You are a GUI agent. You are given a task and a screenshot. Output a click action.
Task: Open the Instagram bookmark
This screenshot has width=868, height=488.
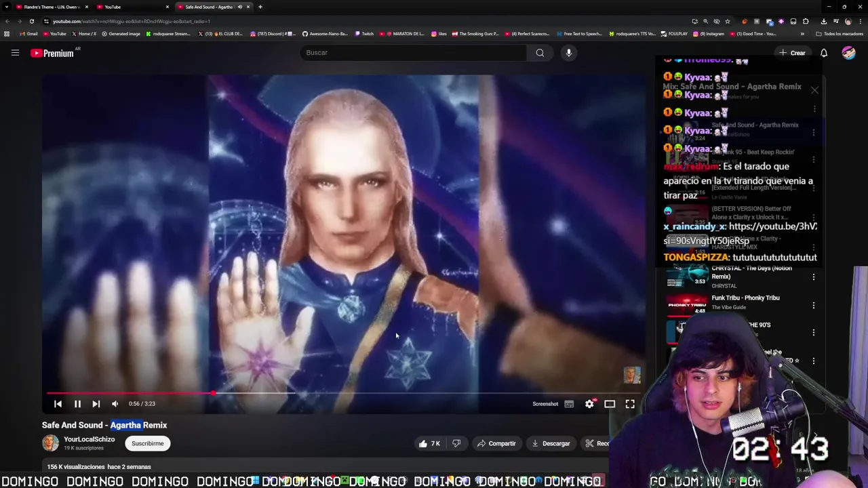(x=709, y=34)
